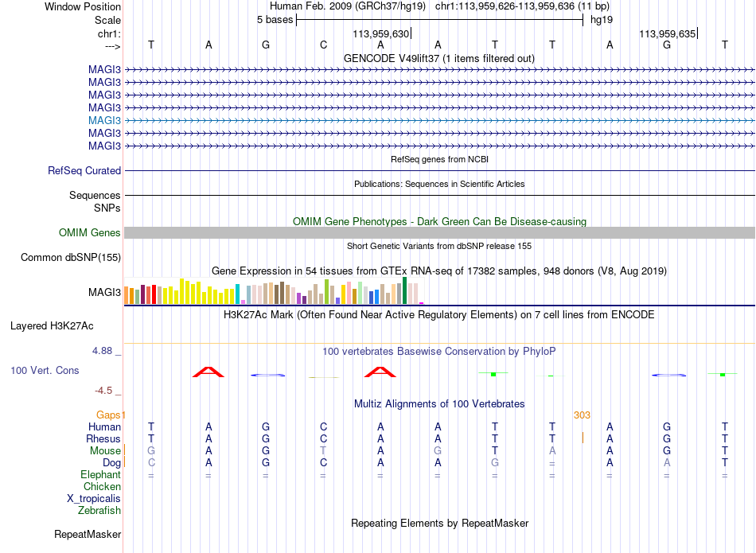
Task: Select the Human species row label
Action: 104,426
